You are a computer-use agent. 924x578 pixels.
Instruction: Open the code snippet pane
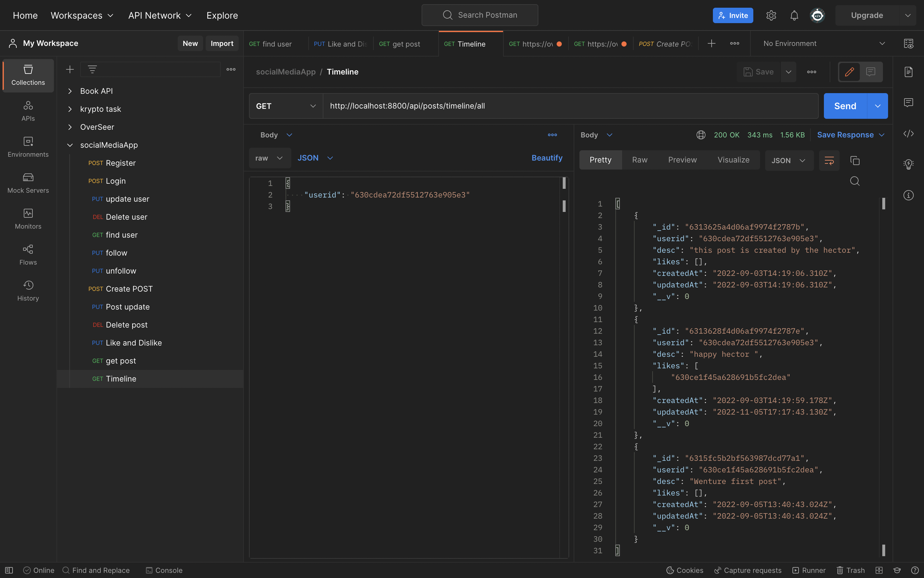click(x=908, y=133)
